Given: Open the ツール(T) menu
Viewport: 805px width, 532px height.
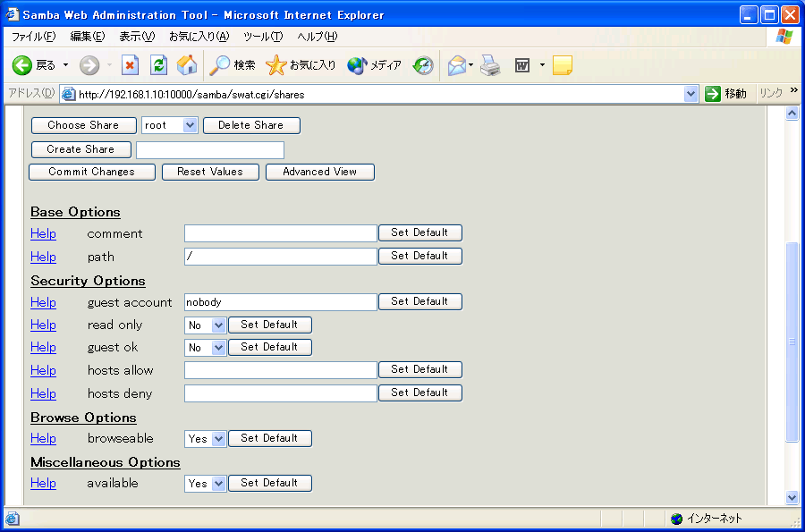Looking at the screenshot, I should pyautogui.click(x=263, y=37).
